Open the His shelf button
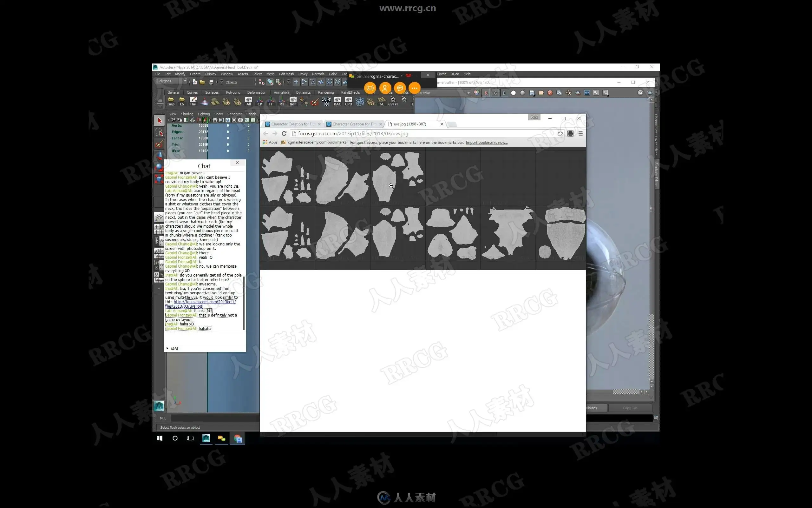Image resolution: width=812 pixels, height=508 pixels. [193, 102]
